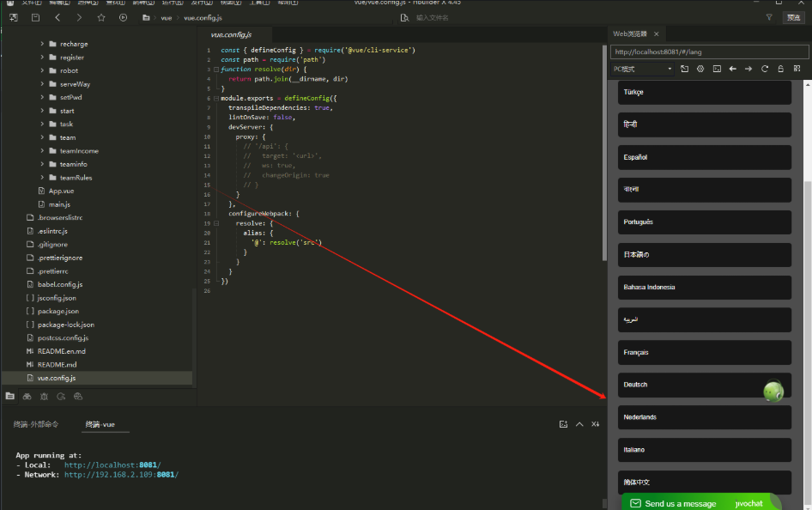This screenshot has width=812, height=510.
Task: Expand the setPwd folder
Action: (x=42, y=97)
